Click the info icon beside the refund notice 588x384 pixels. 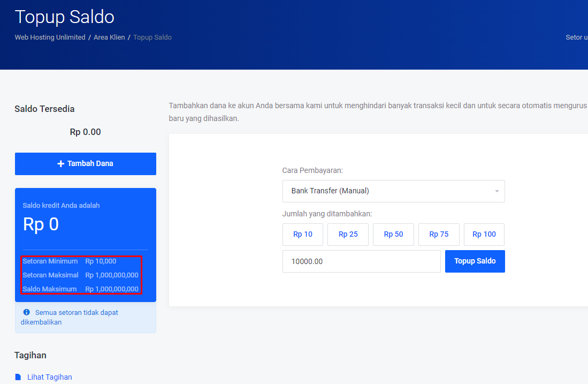point(26,312)
